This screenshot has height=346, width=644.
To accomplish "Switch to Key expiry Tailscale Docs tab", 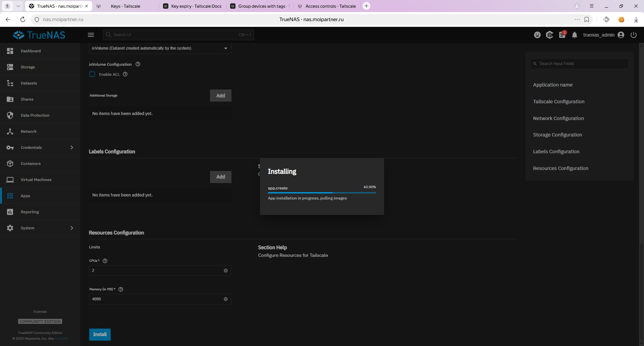I will 193,6.
